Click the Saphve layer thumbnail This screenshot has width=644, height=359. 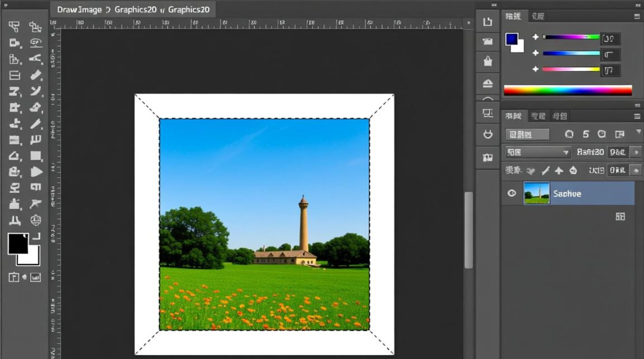click(536, 193)
